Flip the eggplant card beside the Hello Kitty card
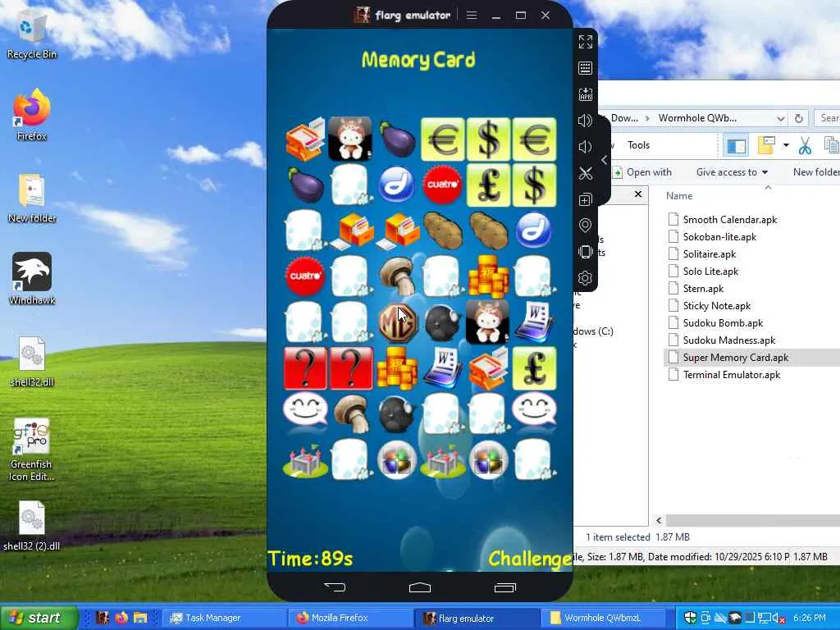The image size is (840, 630). (396, 139)
